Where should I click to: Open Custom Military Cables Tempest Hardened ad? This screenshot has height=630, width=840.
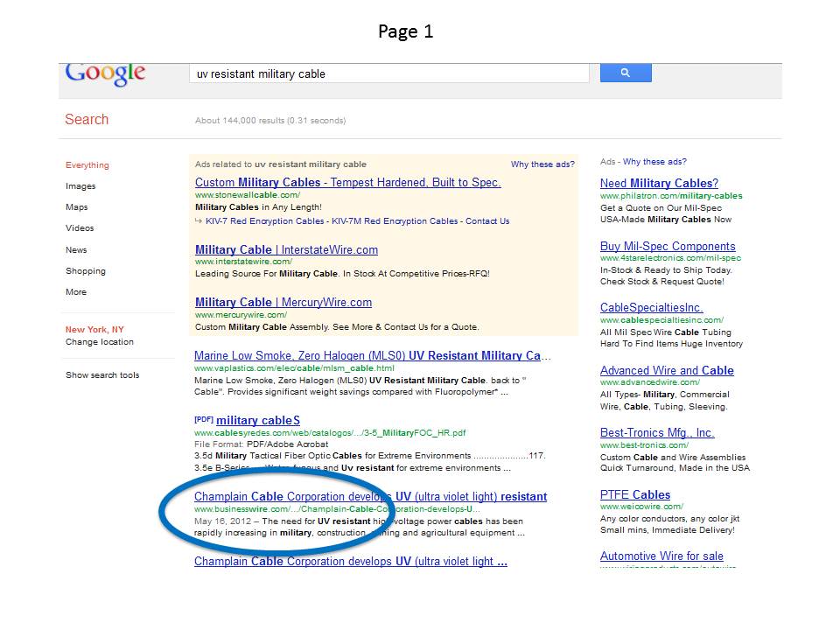pyautogui.click(x=347, y=182)
